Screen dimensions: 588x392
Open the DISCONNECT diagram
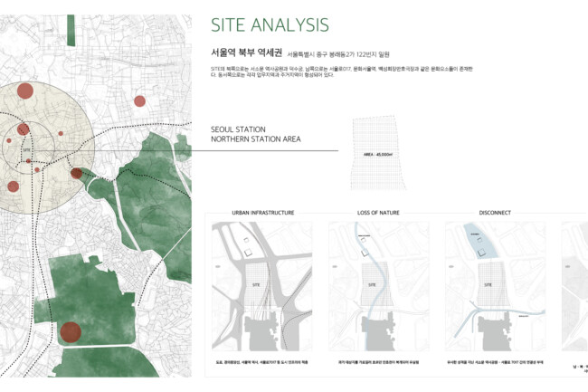pyautogui.click(x=495, y=288)
